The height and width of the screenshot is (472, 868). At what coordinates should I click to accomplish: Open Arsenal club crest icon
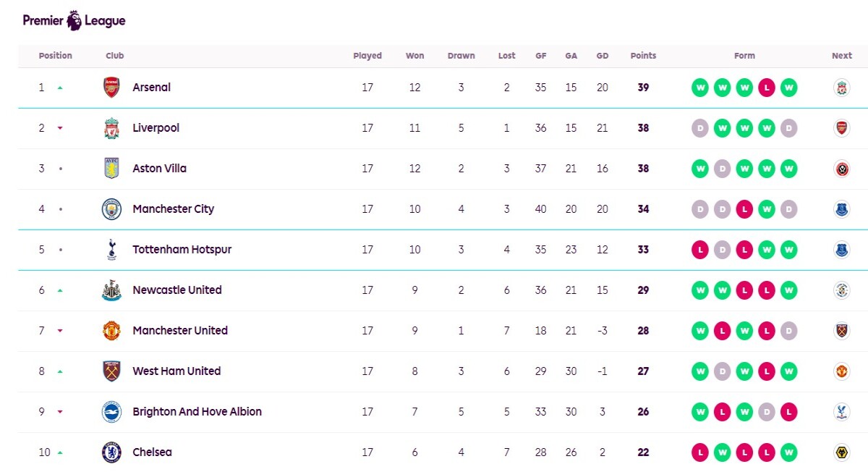pos(111,88)
